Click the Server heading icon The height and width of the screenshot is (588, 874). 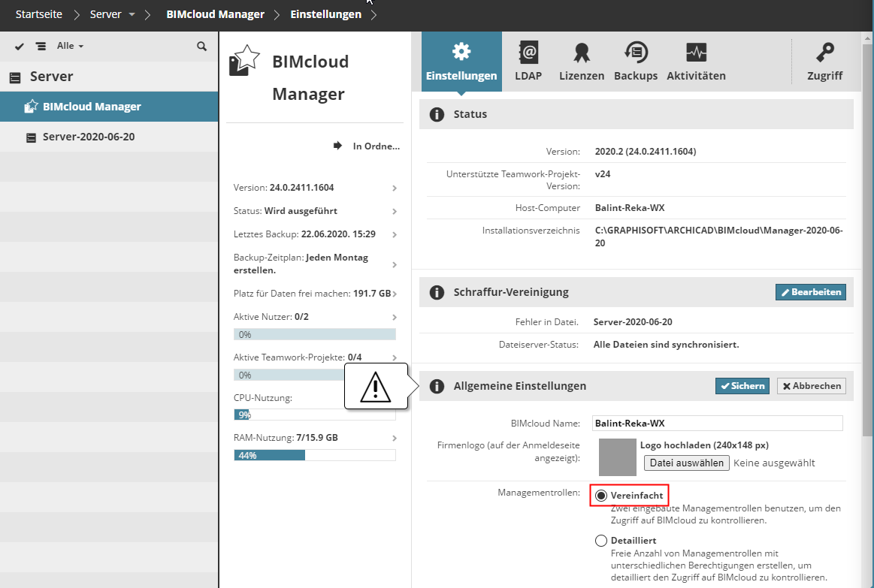coord(16,77)
